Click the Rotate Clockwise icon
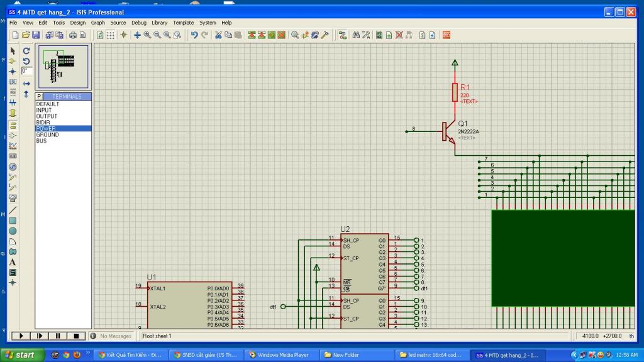Viewport: 644px width, 362px height. tap(26, 51)
